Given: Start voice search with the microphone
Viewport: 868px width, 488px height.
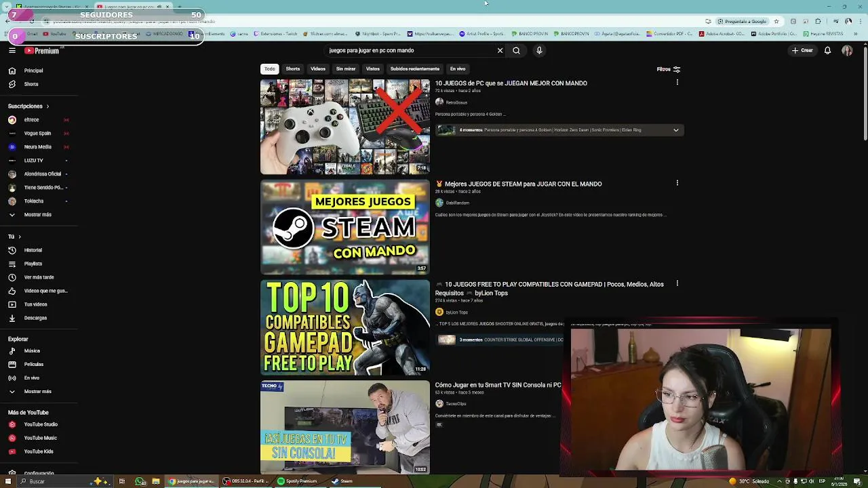Looking at the screenshot, I should [x=539, y=50].
